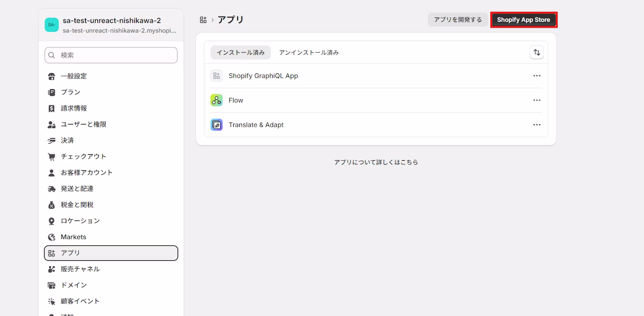Open the アプリについて詳しくはこちら link
The width and height of the screenshot is (644, 316).
tap(376, 162)
